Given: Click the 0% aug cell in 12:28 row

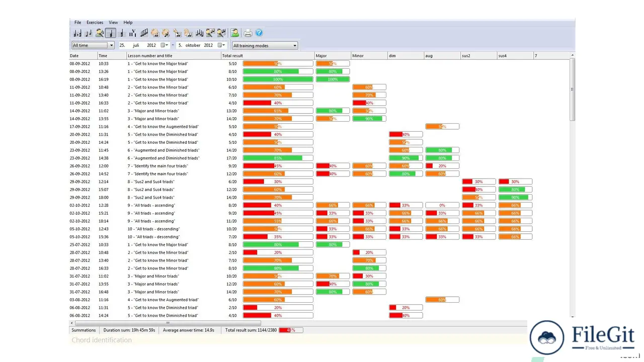Looking at the screenshot, I should point(442,205).
